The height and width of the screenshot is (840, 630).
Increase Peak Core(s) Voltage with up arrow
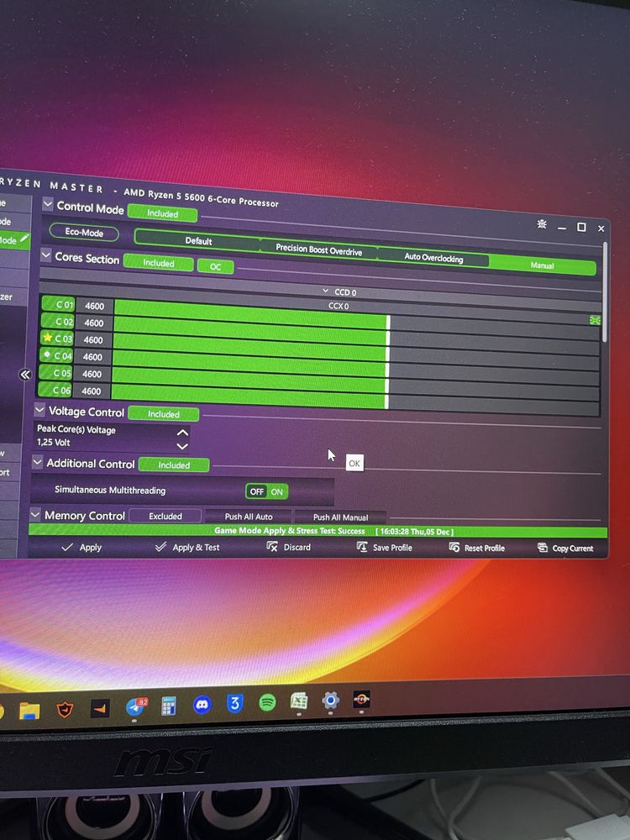tap(182, 432)
